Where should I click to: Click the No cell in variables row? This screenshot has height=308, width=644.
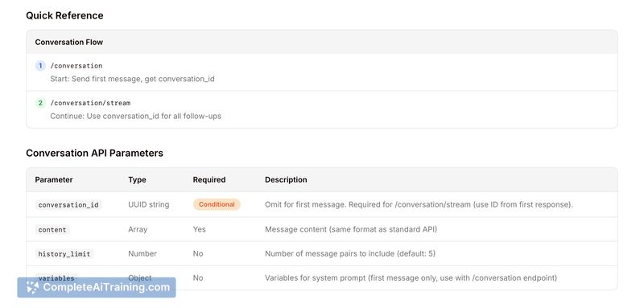(x=198, y=277)
